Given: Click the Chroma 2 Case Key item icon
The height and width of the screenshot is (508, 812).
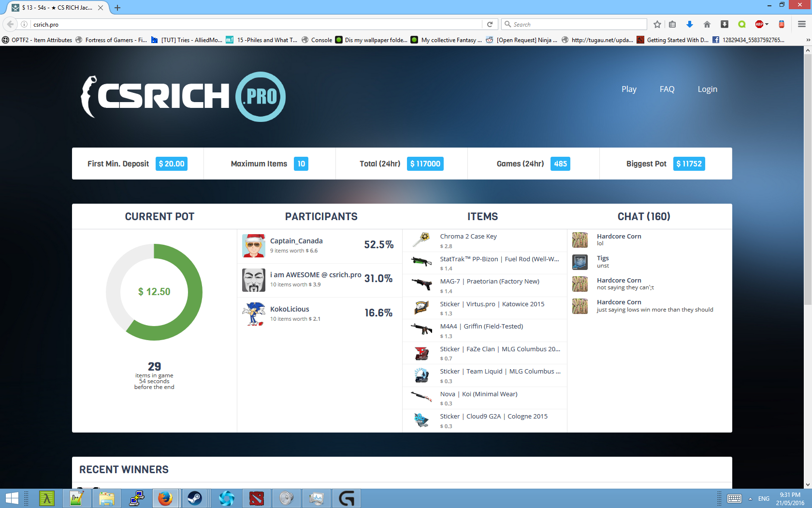Looking at the screenshot, I should [421, 240].
